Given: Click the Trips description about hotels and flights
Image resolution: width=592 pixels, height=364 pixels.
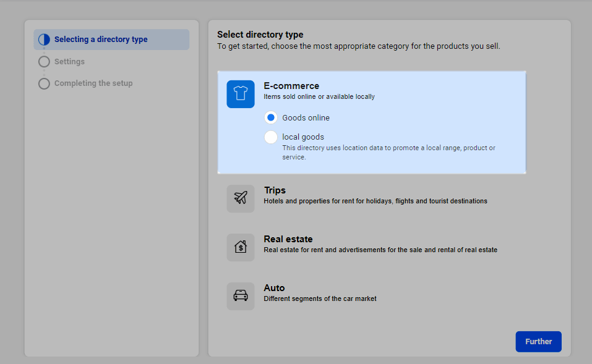Looking at the screenshot, I should [x=375, y=201].
